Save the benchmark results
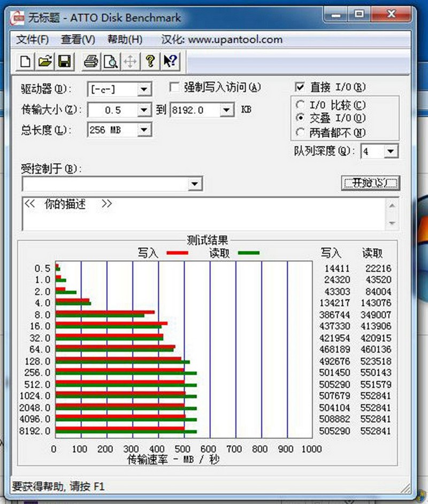 pos(64,61)
